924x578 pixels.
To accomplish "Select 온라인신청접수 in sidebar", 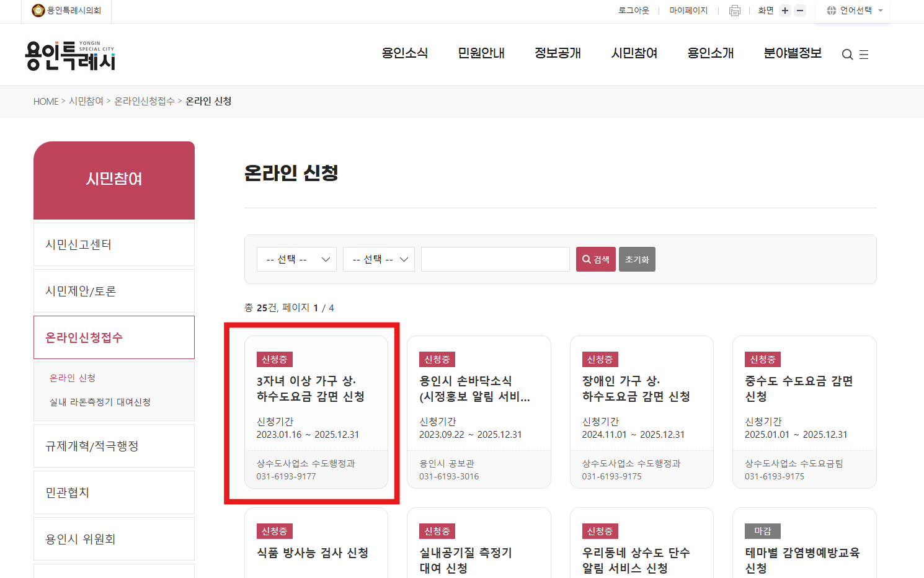I will point(114,337).
